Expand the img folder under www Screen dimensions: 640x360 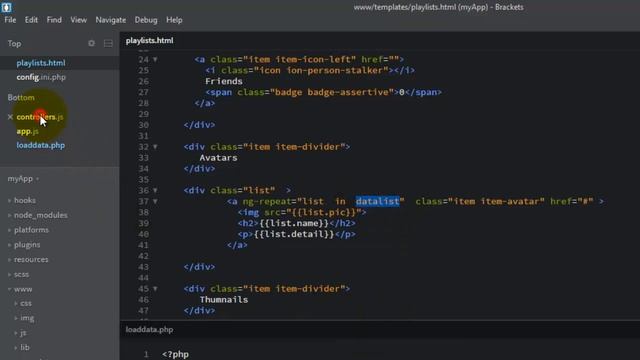click(27, 318)
